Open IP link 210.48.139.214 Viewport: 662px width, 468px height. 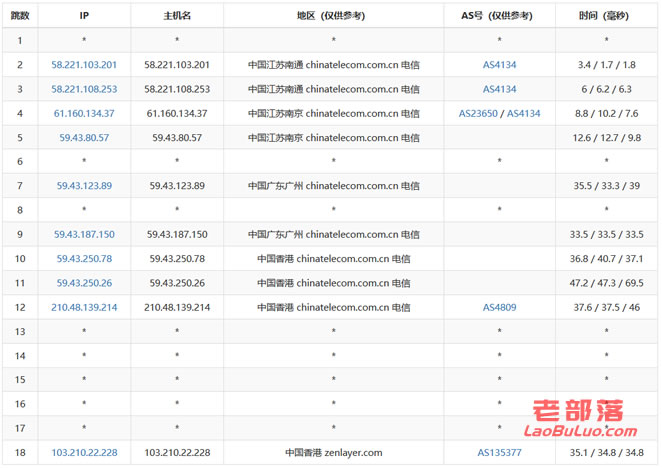coord(84,307)
